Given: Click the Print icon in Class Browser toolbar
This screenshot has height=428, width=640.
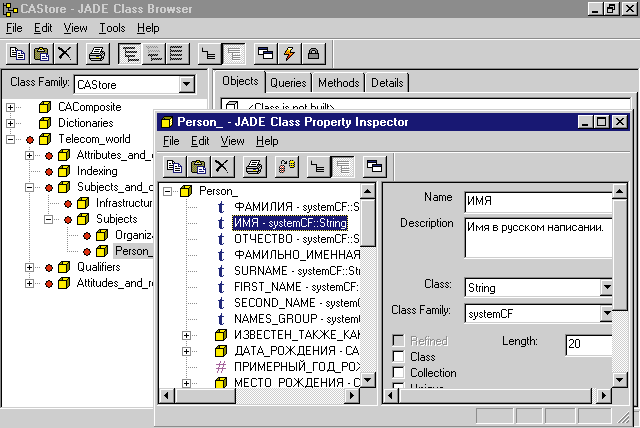Looking at the screenshot, I should [97, 54].
